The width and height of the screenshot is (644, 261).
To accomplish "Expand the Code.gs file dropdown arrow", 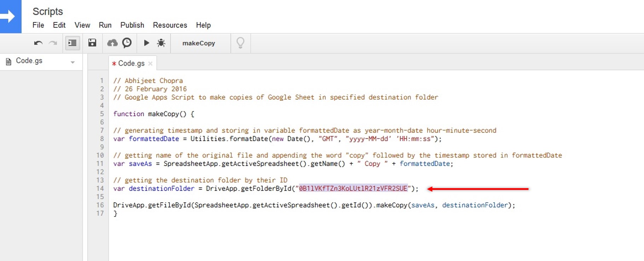I will [72, 62].
